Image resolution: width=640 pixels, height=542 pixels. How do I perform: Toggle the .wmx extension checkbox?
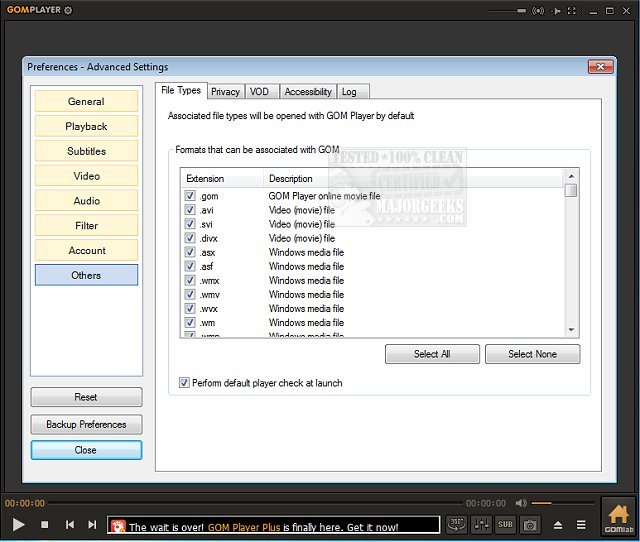190,280
